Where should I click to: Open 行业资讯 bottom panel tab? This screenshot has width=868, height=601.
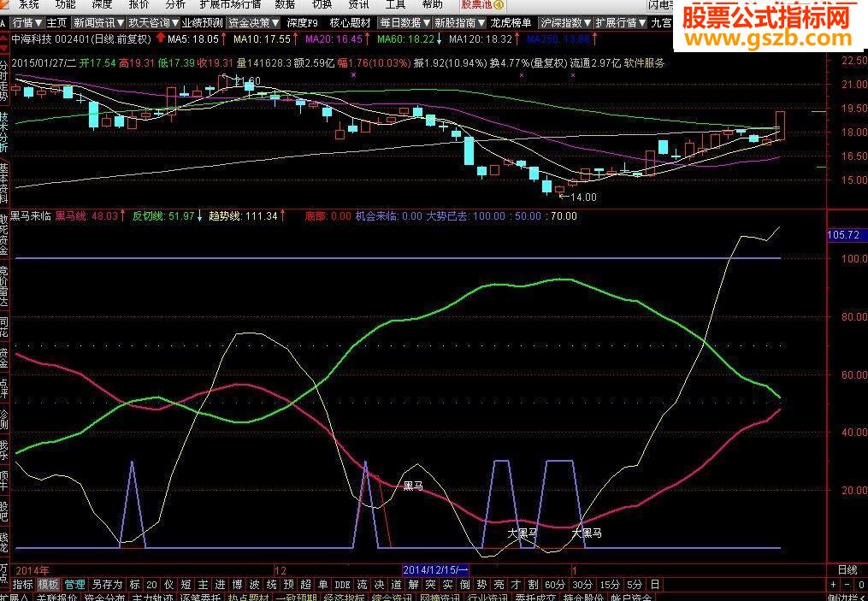tap(487, 597)
